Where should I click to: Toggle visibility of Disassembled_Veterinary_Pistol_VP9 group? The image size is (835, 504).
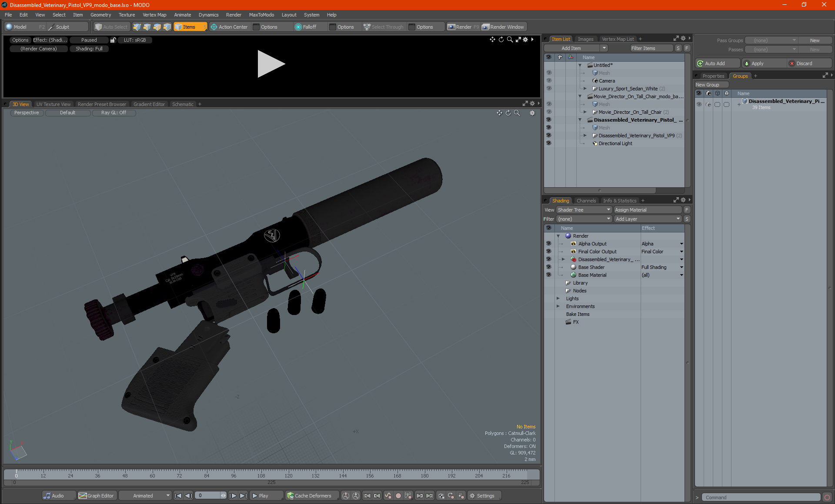(x=548, y=136)
